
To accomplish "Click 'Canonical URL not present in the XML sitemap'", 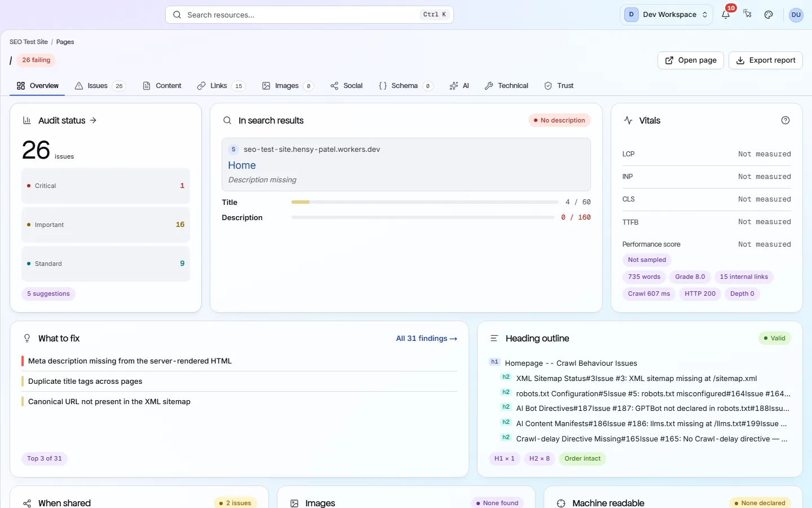I will (x=239, y=402).
